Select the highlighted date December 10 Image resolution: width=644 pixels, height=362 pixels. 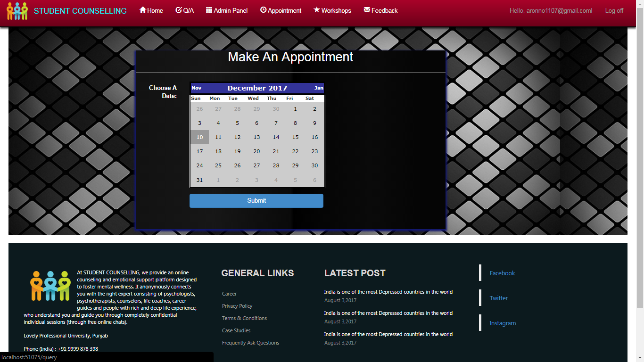[x=199, y=137]
